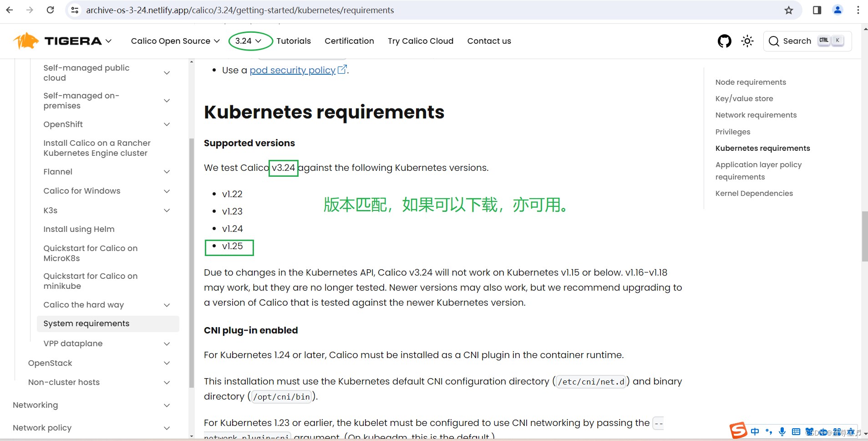Open the 3.24 version dropdown
The width and height of the screenshot is (868, 441).
249,41
